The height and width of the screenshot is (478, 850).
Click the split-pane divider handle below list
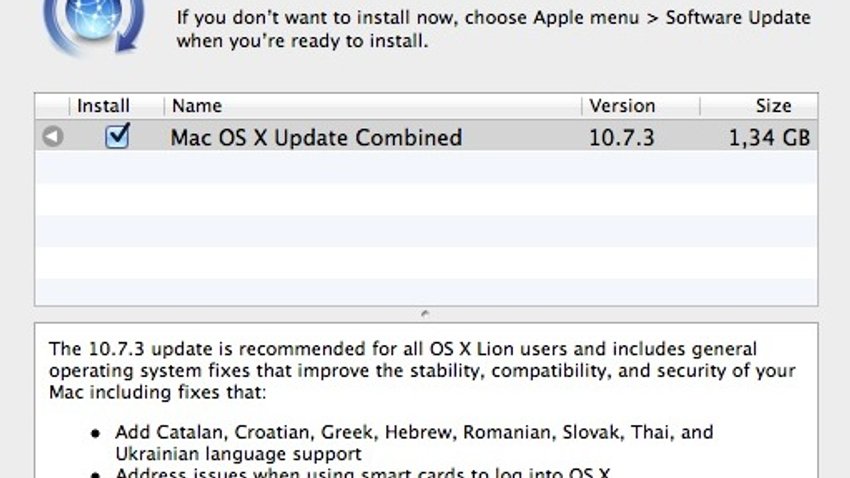click(x=426, y=314)
